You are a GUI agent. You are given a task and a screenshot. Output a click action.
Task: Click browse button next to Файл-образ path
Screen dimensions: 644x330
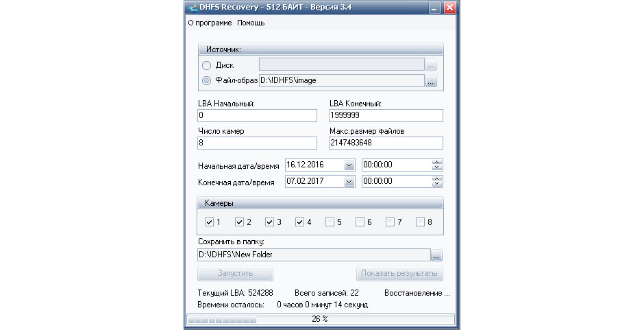[431, 81]
